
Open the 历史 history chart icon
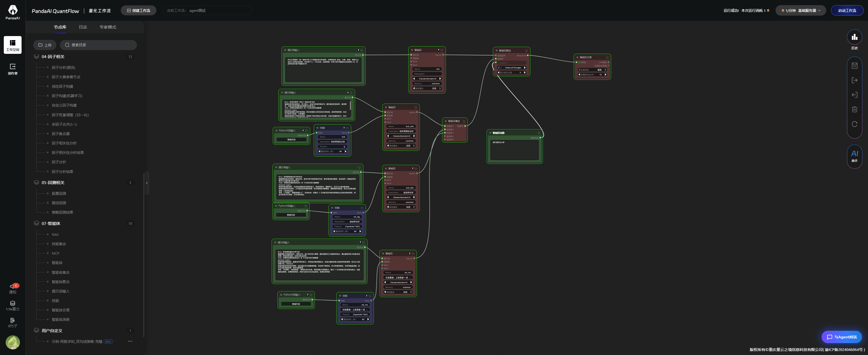tap(854, 37)
